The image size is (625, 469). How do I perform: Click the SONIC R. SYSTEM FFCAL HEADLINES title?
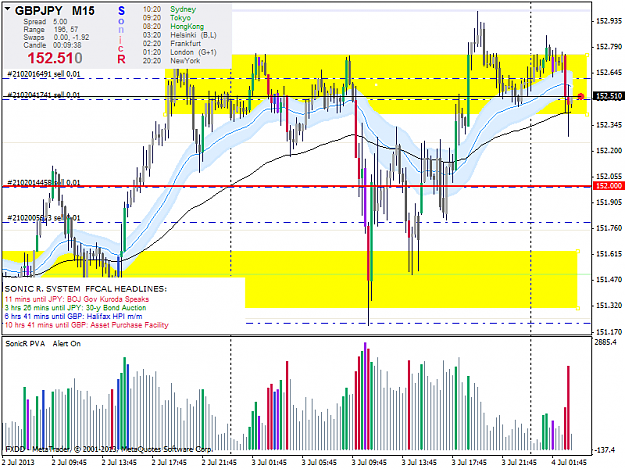point(86,289)
